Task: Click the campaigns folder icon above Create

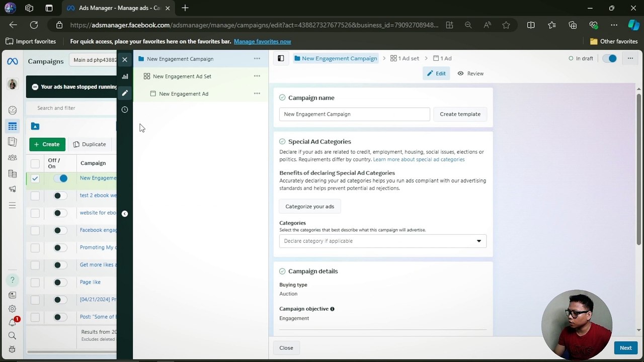Action: click(x=35, y=126)
